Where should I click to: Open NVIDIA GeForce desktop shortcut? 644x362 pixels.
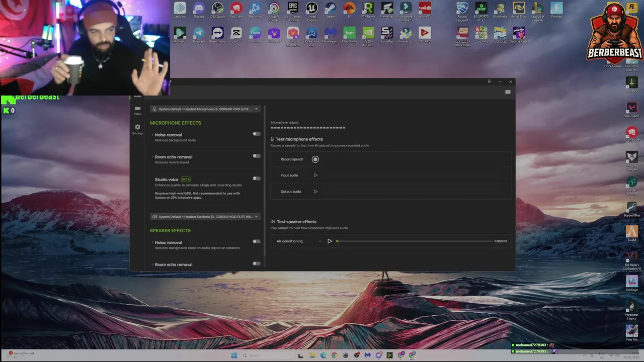(x=368, y=37)
